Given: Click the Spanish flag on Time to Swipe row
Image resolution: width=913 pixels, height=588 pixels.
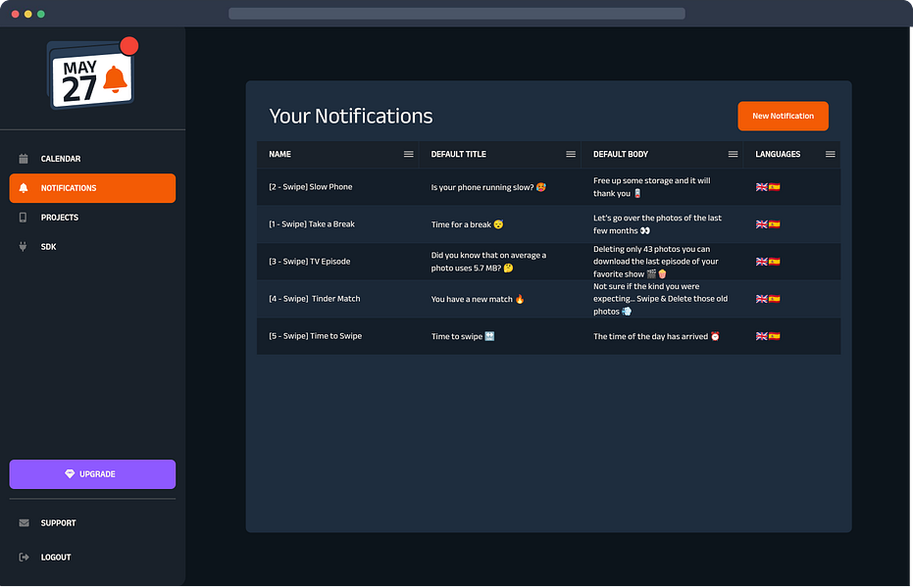Looking at the screenshot, I should [773, 335].
